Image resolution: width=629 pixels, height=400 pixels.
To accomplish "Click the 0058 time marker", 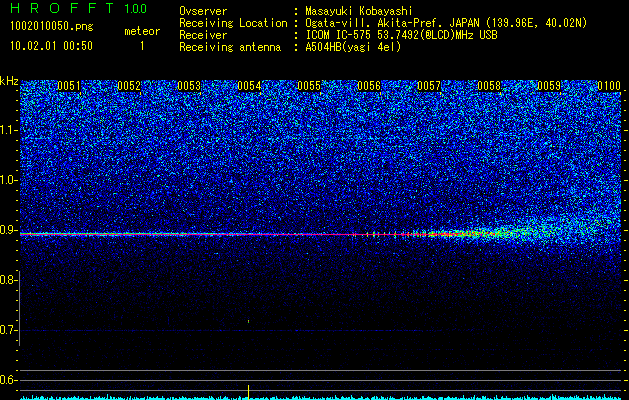I will coord(489,86).
